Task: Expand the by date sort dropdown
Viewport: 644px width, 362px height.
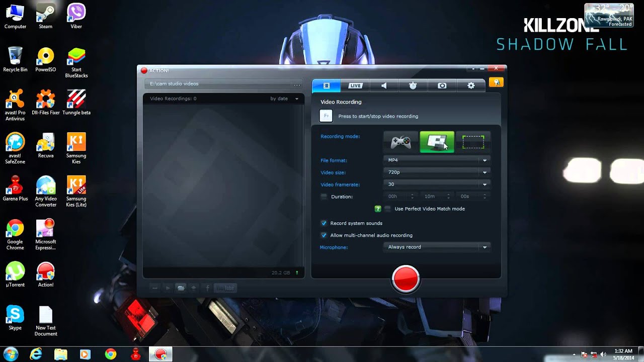Action: click(x=284, y=99)
